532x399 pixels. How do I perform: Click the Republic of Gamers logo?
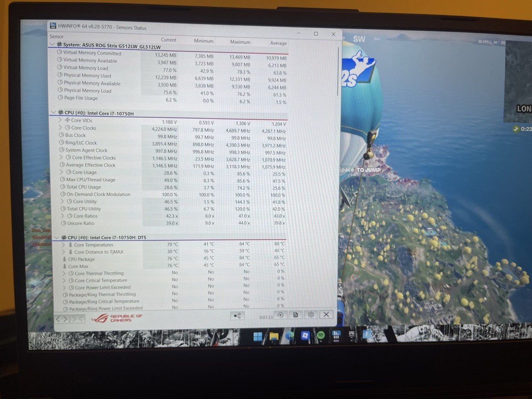[x=117, y=318]
